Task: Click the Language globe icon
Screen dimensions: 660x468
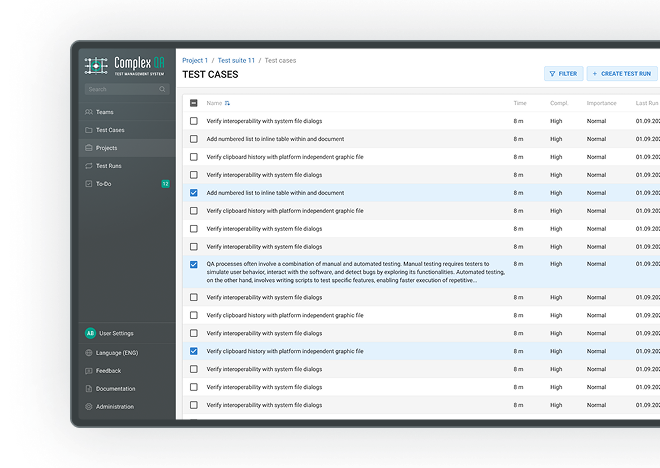Action: coord(89,352)
